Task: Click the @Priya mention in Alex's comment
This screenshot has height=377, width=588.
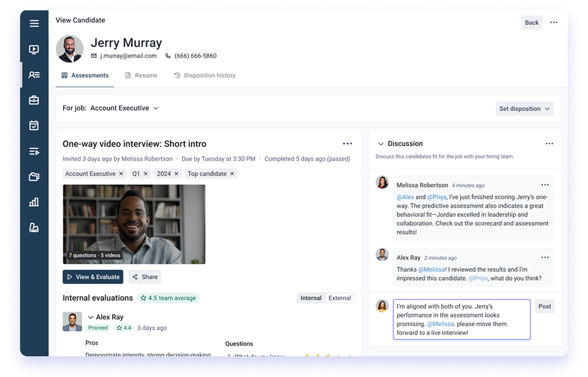Action: point(478,278)
